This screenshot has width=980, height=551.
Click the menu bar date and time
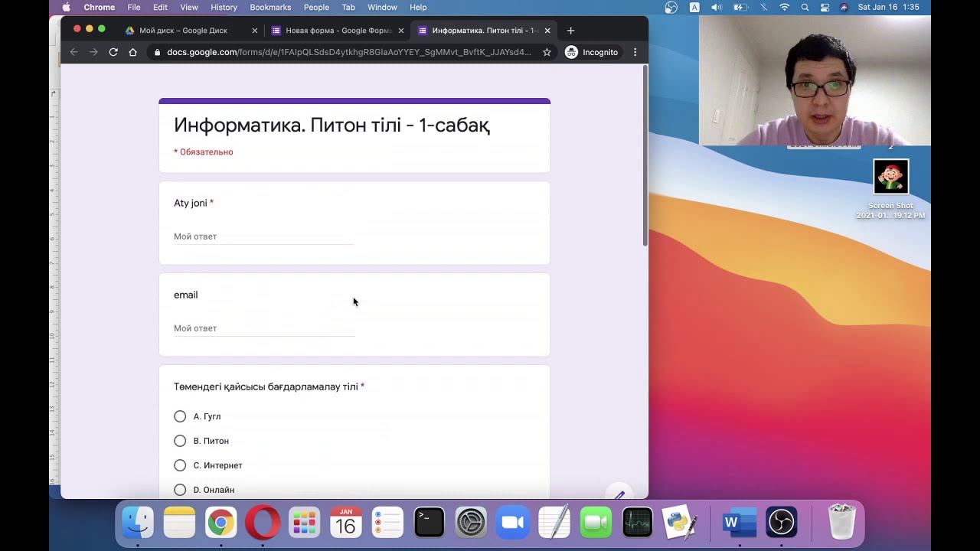888,8
